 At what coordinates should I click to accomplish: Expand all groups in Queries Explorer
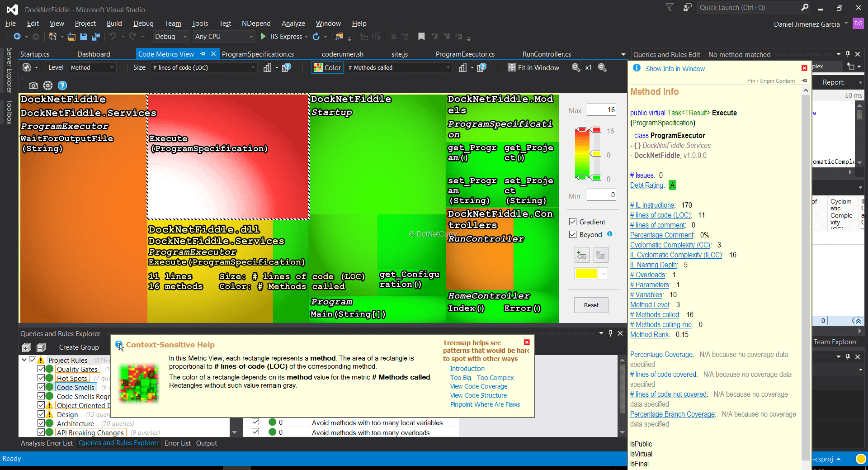click(x=27, y=347)
